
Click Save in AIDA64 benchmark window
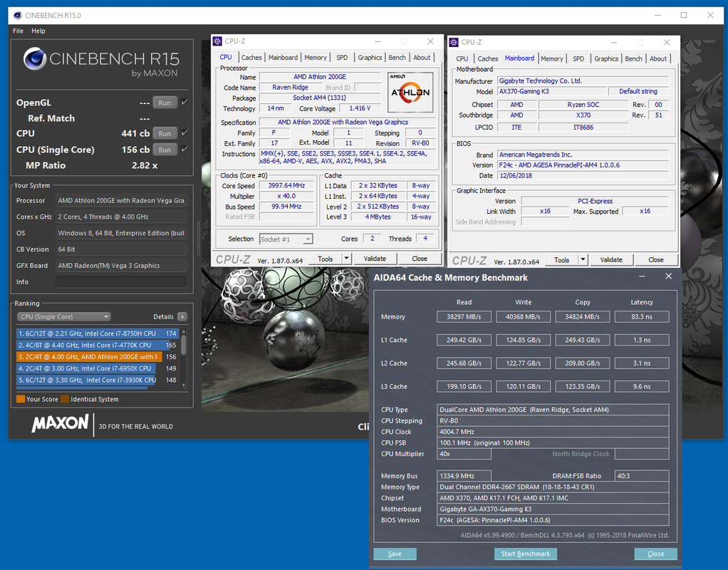[395, 554]
